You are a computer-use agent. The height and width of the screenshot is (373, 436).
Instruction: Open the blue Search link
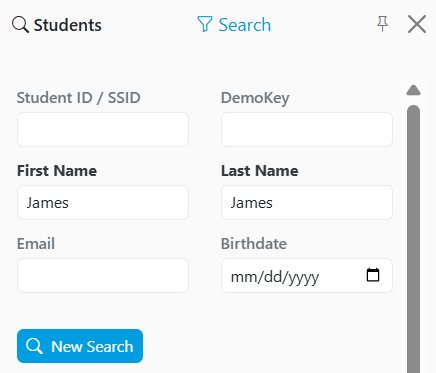(x=244, y=25)
